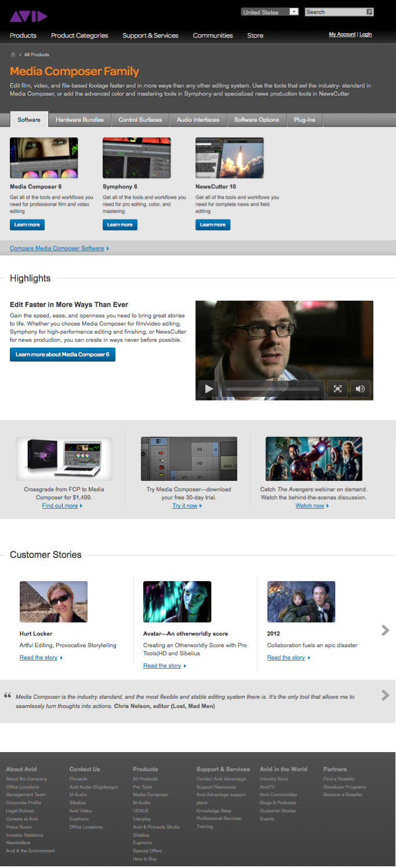Switch to Plug-Ins tab
This screenshot has width=396, height=868.
[x=305, y=120]
